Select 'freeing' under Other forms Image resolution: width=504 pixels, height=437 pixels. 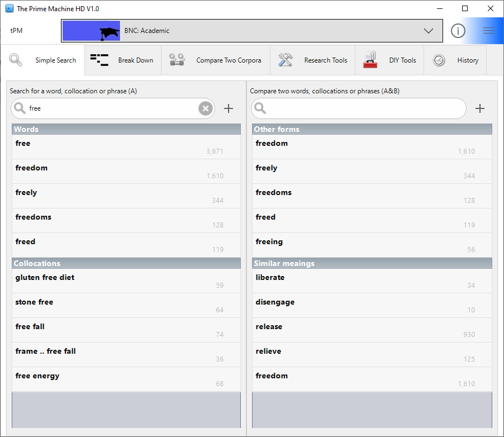372,245
